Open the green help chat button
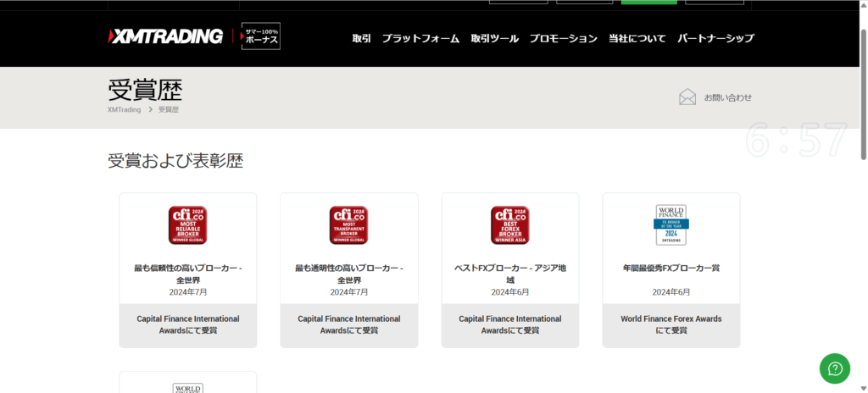868x393 pixels. click(x=835, y=368)
